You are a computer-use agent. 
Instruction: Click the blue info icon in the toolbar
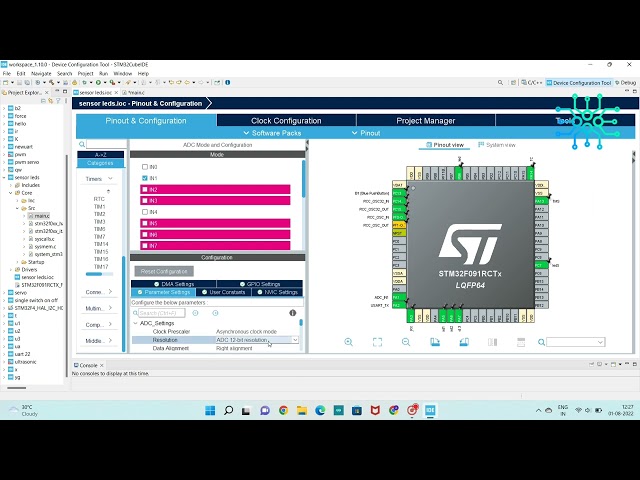227,82
